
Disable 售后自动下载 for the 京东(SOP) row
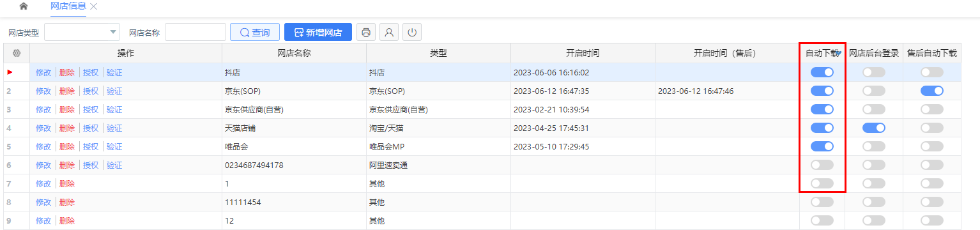click(x=932, y=91)
